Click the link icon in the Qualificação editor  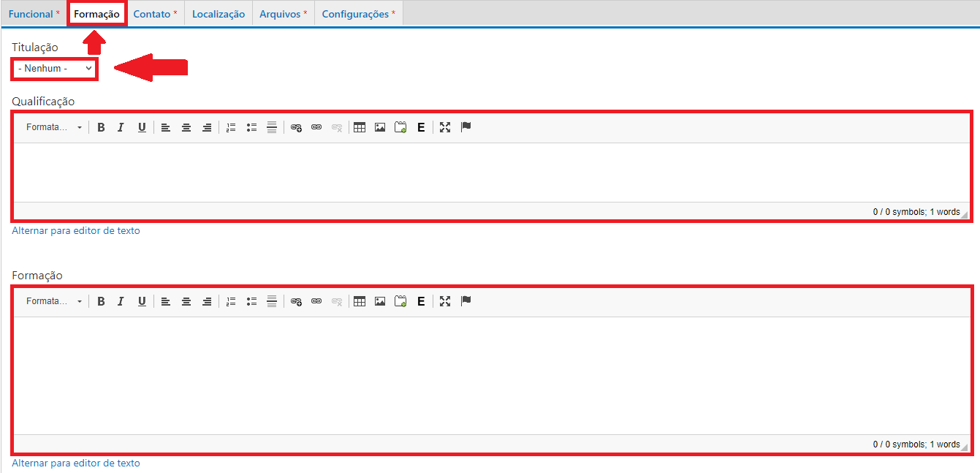pyautogui.click(x=316, y=127)
